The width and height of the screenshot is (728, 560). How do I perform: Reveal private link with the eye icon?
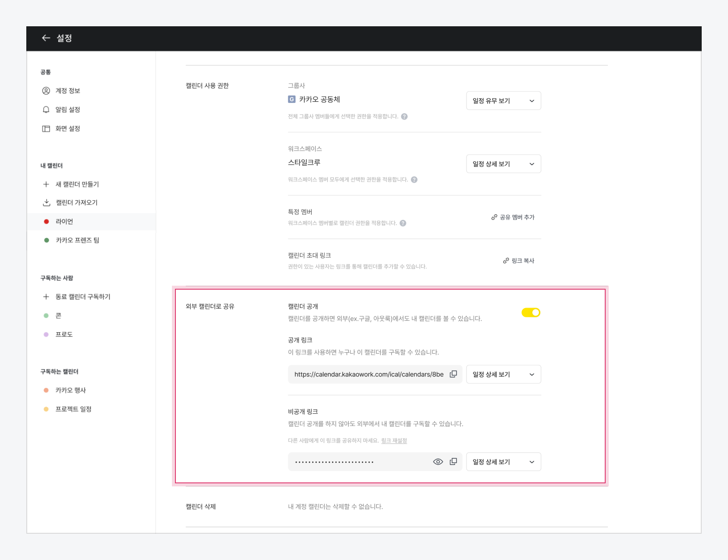438,462
